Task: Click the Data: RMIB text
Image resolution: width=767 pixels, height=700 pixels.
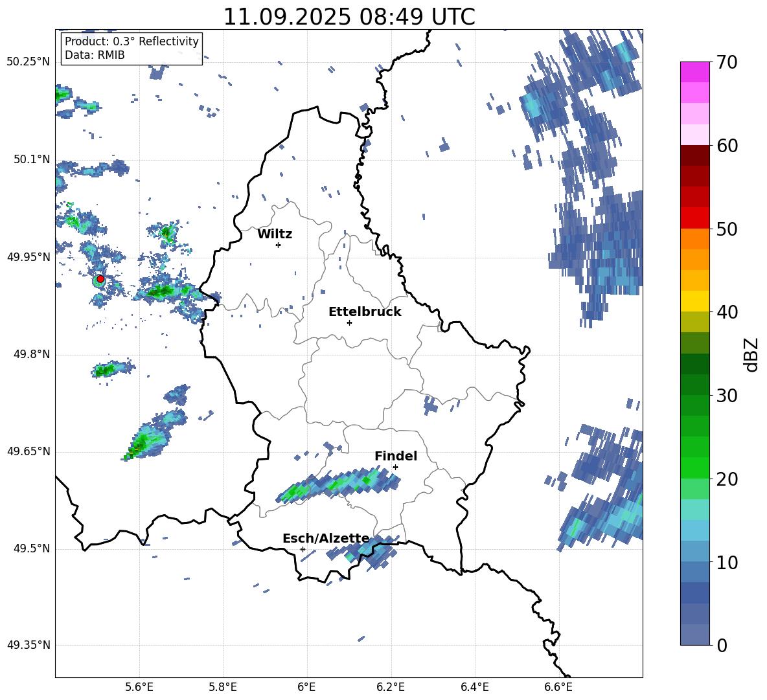Action: [x=95, y=55]
